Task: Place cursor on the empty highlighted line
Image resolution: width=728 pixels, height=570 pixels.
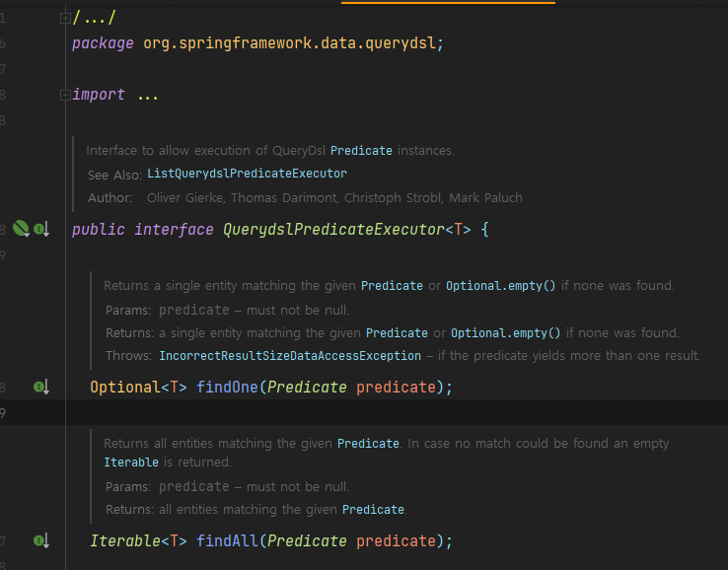Action: tap(364, 412)
